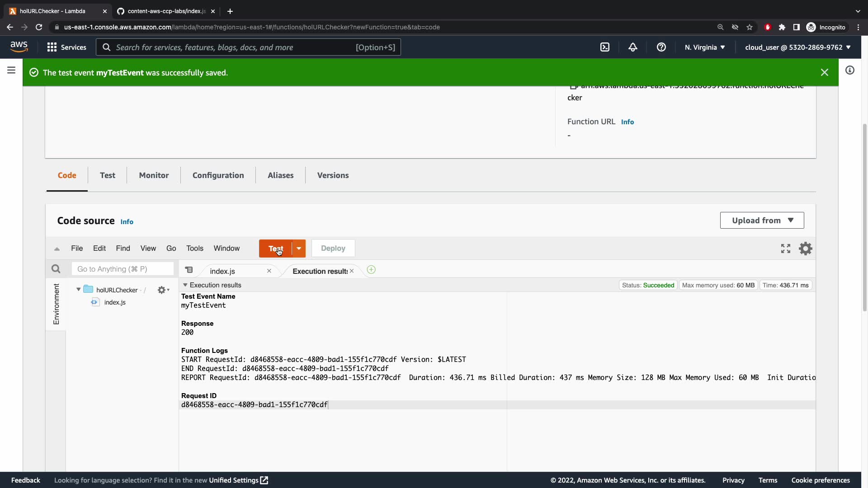The height and width of the screenshot is (488, 868).
Task: Click the Go to Anything input field
Action: (x=123, y=269)
